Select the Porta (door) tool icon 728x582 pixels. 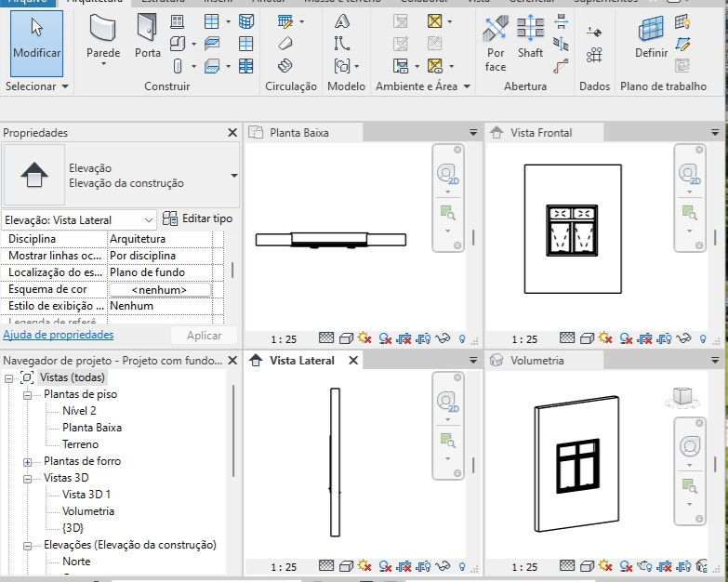pyautogui.click(x=147, y=27)
